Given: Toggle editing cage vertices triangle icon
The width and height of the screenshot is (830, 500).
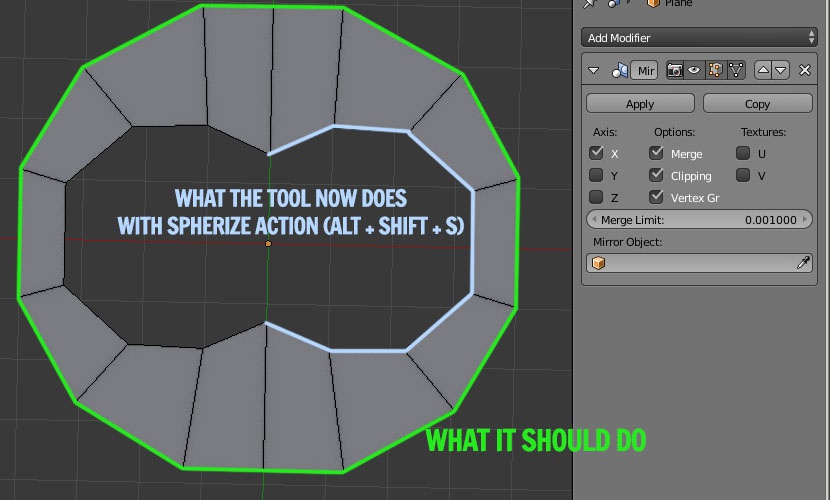Looking at the screenshot, I should point(736,70).
